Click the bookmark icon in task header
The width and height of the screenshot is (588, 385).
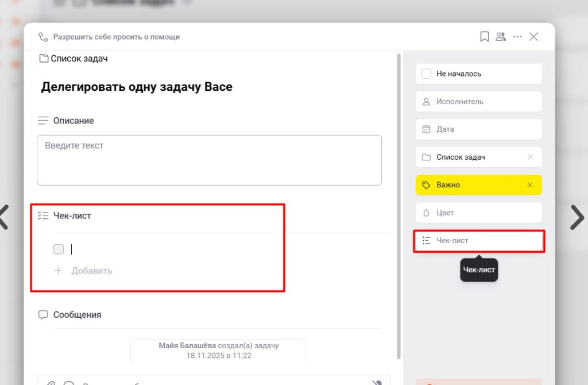[485, 37]
